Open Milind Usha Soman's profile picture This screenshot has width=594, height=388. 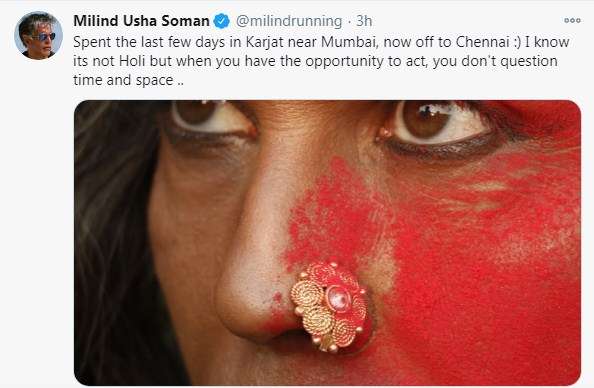point(38,35)
